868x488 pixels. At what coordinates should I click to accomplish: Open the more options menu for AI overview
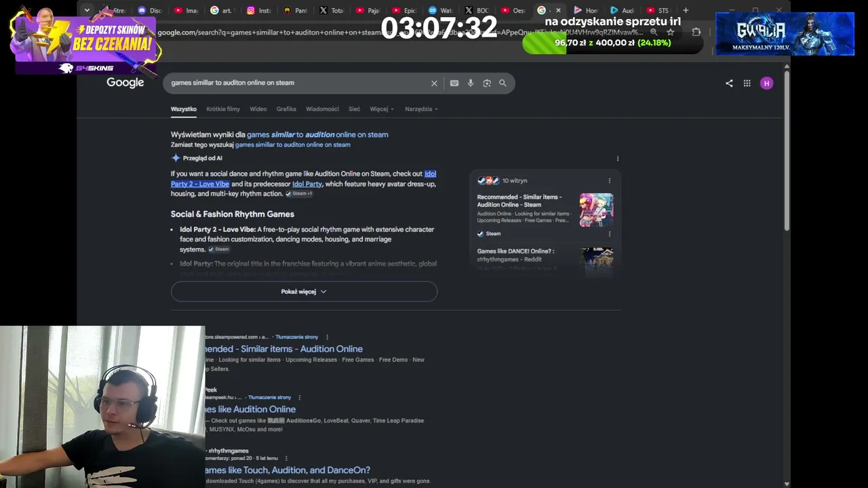click(618, 159)
